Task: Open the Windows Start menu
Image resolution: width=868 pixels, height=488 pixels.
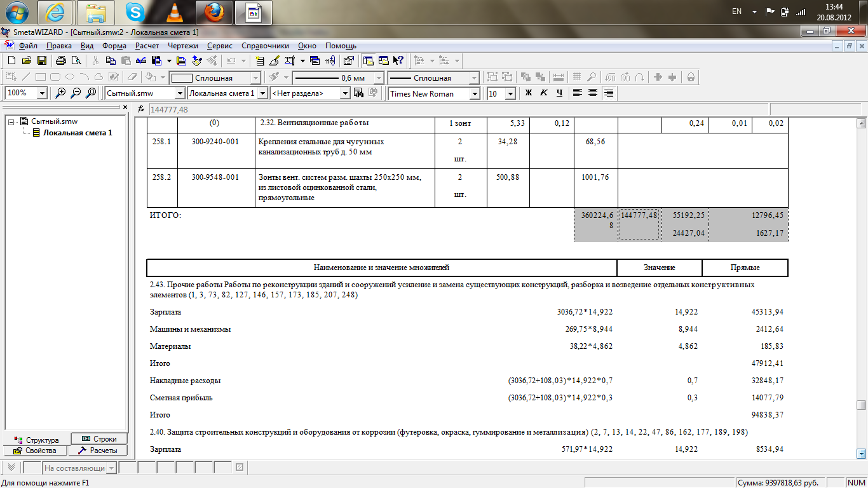Action: (x=17, y=12)
